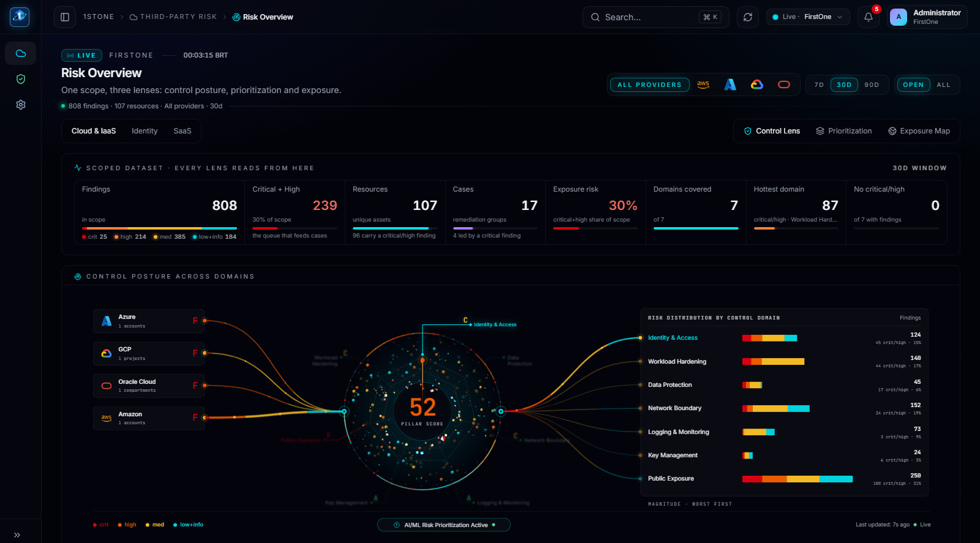This screenshot has width=980, height=543.
Task: Click the Resources 107 card
Action: pos(395,212)
